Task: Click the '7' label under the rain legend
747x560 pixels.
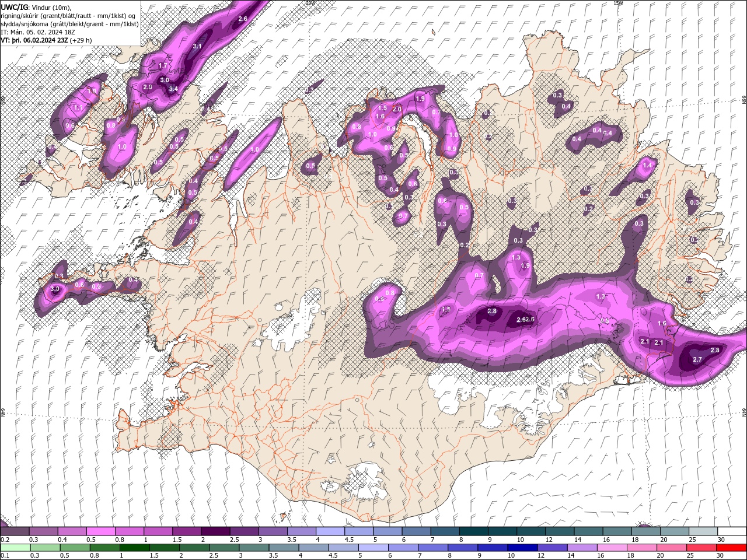Action: click(x=420, y=555)
